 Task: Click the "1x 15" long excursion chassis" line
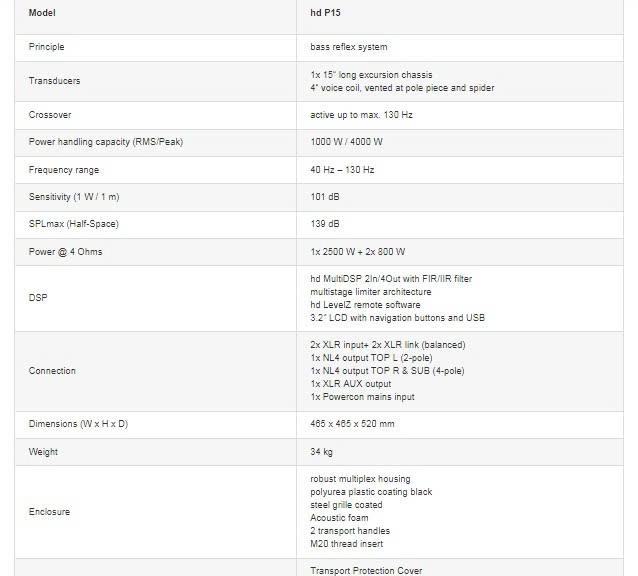point(371,74)
